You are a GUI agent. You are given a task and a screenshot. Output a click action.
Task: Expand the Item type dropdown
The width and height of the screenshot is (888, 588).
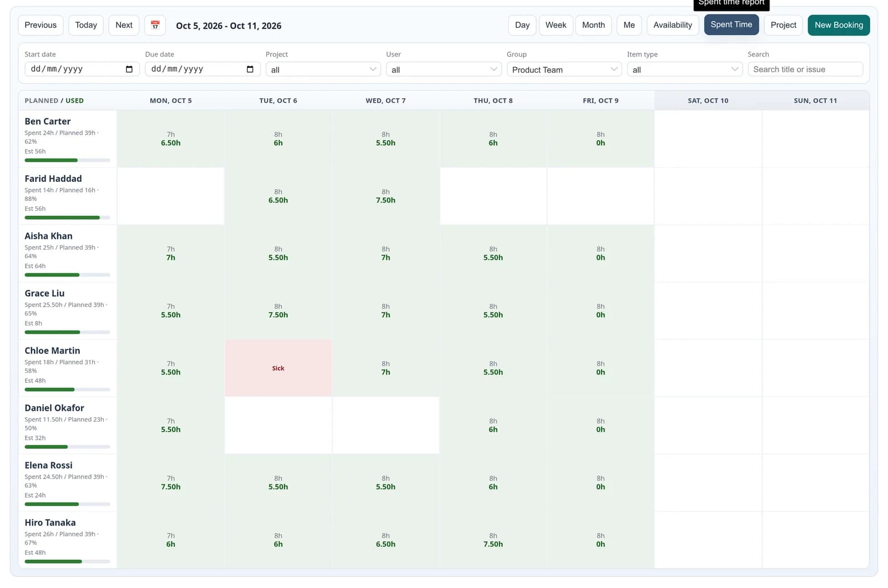click(x=684, y=69)
